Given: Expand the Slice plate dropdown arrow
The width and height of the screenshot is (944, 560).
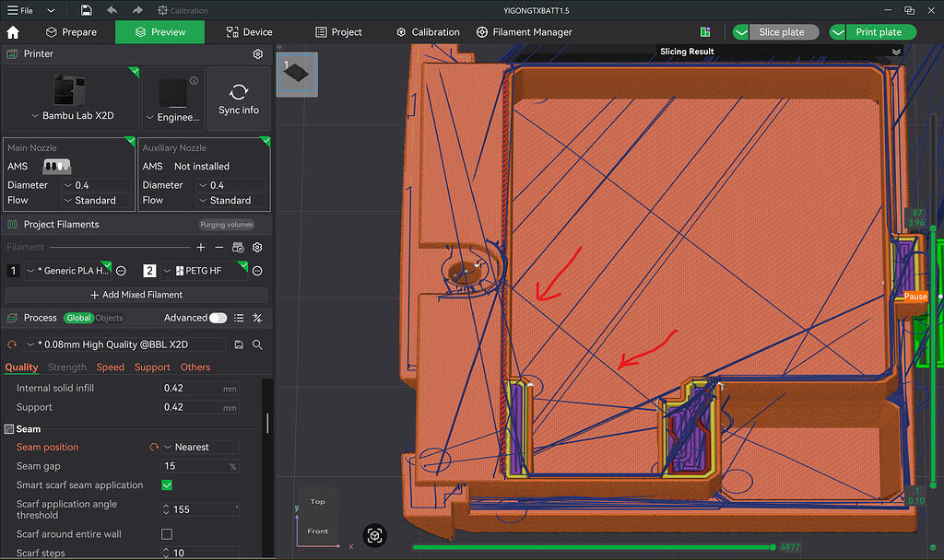Looking at the screenshot, I should (x=741, y=32).
